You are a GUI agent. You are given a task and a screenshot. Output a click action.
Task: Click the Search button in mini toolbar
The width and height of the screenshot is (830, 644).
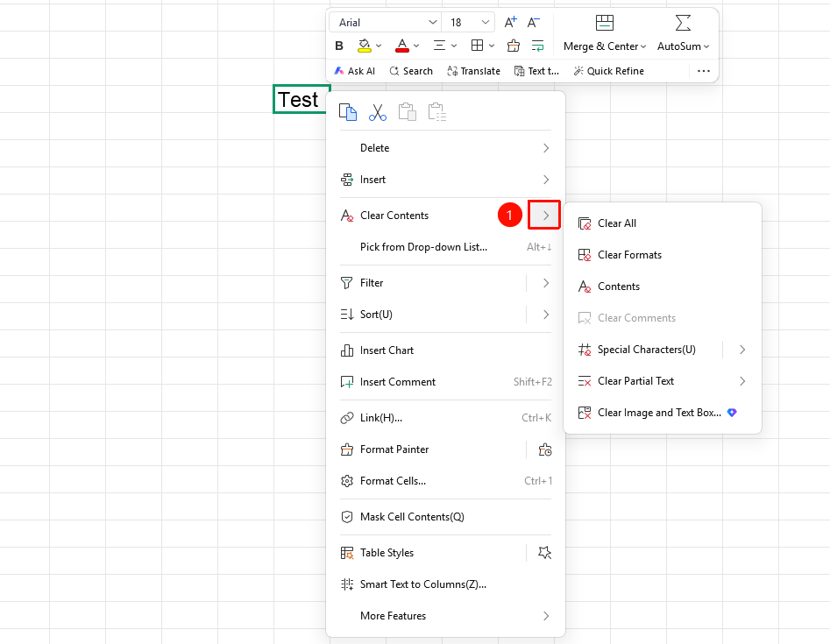411,71
